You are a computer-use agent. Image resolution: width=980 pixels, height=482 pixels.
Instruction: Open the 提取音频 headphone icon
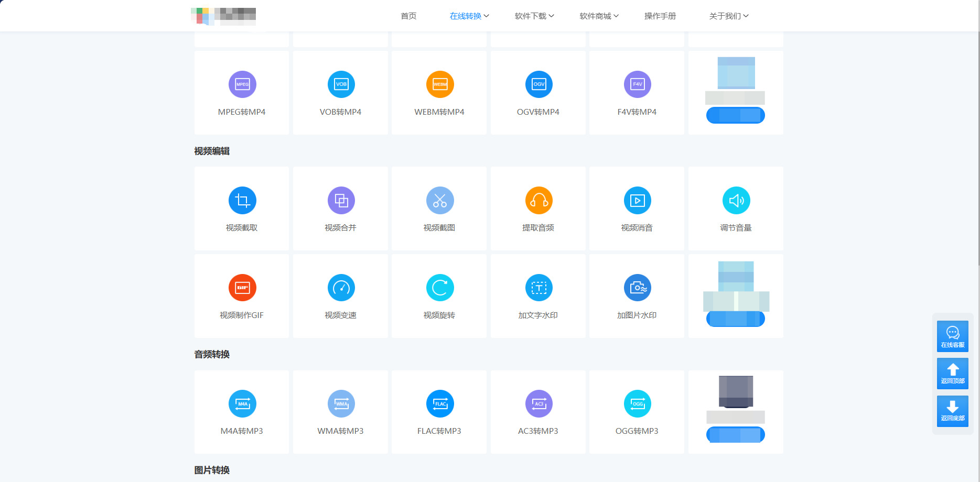(x=539, y=200)
